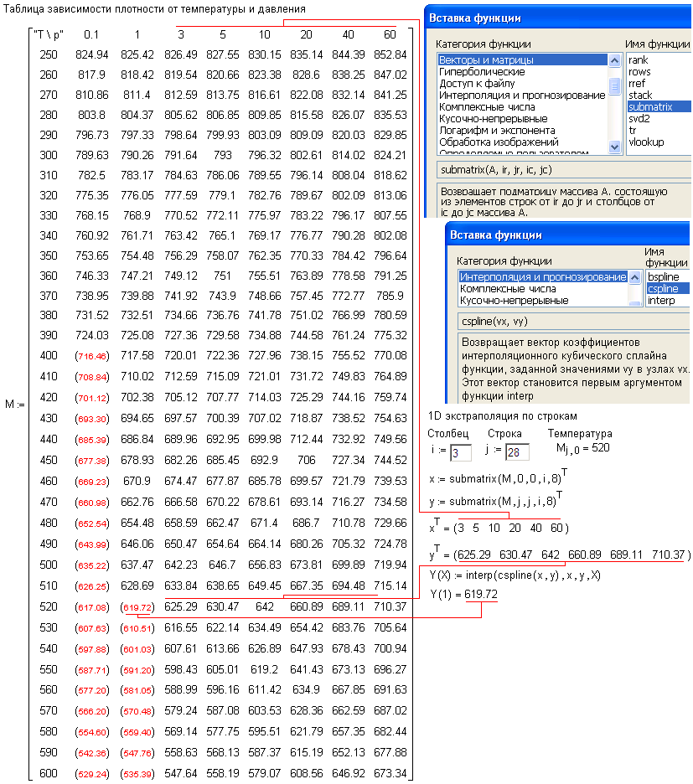Choose function rref
Image resolution: width=693 pixels, height=784 pixels.
point(637,84)
